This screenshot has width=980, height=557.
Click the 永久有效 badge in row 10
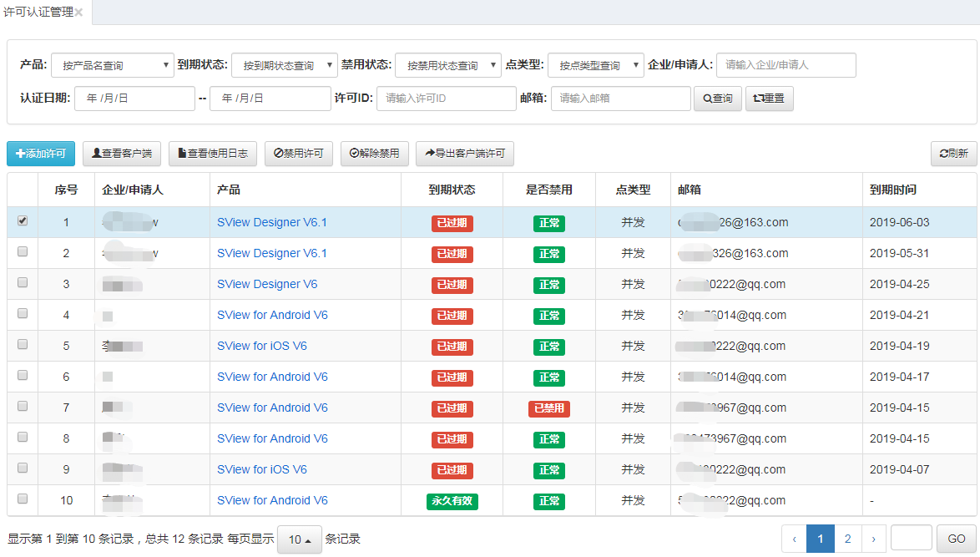tap(452, 501)
